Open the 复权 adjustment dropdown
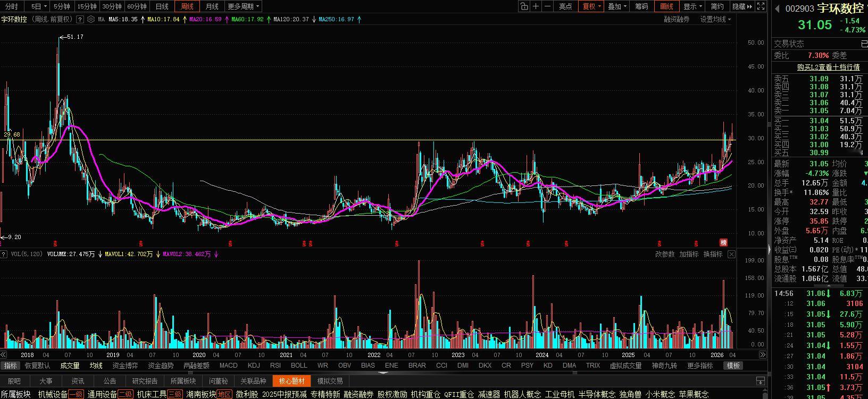This screenshot has width=868, height=399. tap(592, 6)
